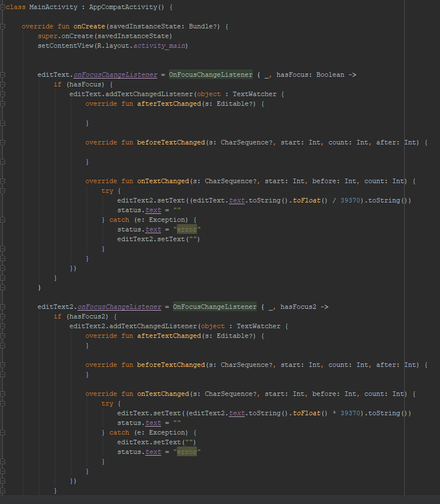The height and width of the screenshot is (504, 440).
Task: Fold the if (hasFocus2) block in gutter
Action: tap(2, 317)
